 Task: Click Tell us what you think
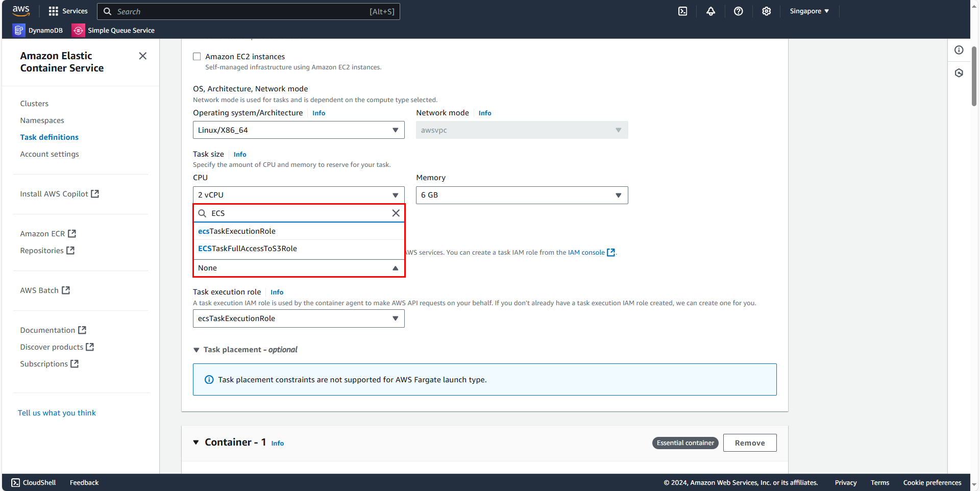coord(57,413)
